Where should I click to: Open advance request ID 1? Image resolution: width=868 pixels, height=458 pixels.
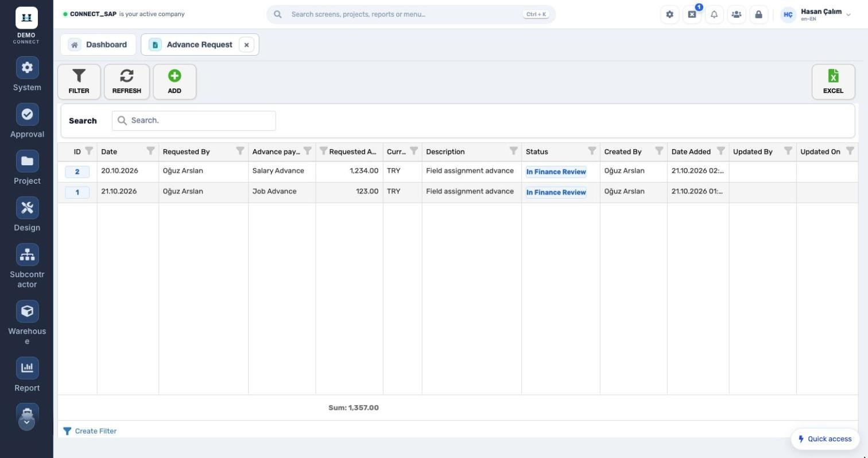tap(77, 192)
